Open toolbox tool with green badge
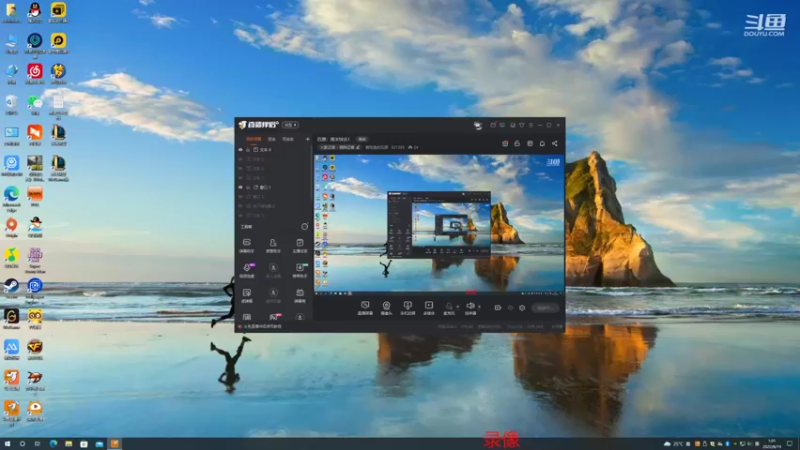Image resolution: width=800 pixels, height=450 pixels. (x=300, y=270)
